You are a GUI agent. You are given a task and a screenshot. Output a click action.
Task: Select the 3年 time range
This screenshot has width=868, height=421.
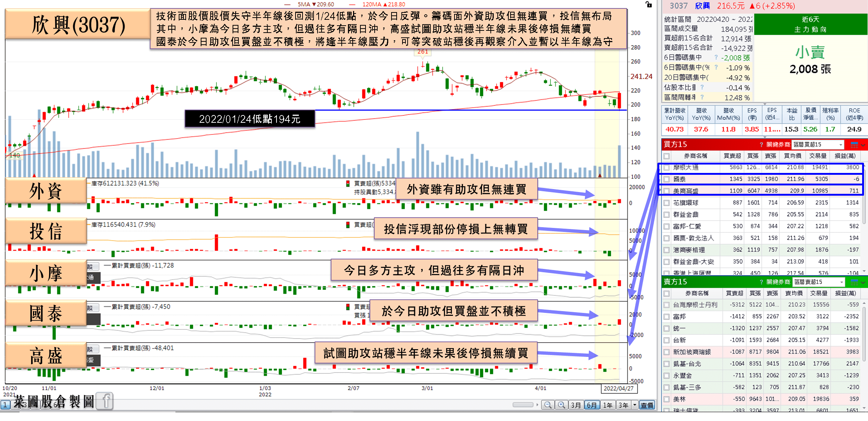point(623,405)
